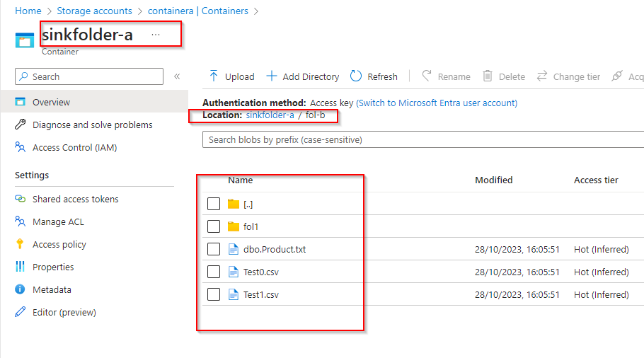Click Add Directory in the toolbar
This screenshot has width=644, height=358.
point(303,77)
